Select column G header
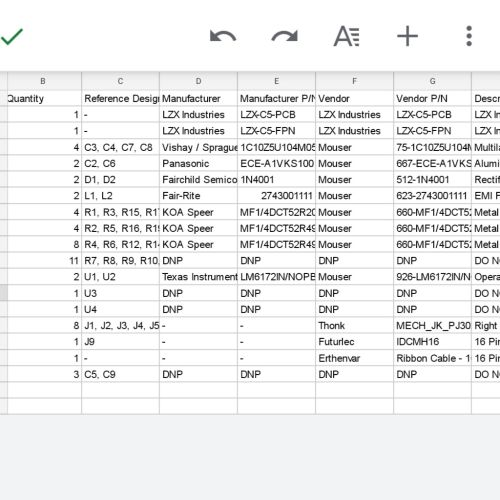This screenshot has width=500, height=500. click(433, 81)
